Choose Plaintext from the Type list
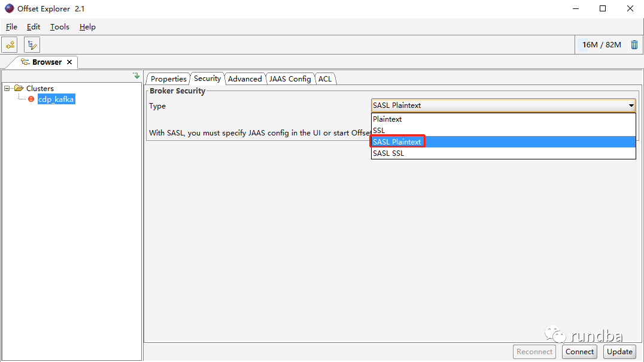This screenshot has width=644, height=362. pos(503,119)
